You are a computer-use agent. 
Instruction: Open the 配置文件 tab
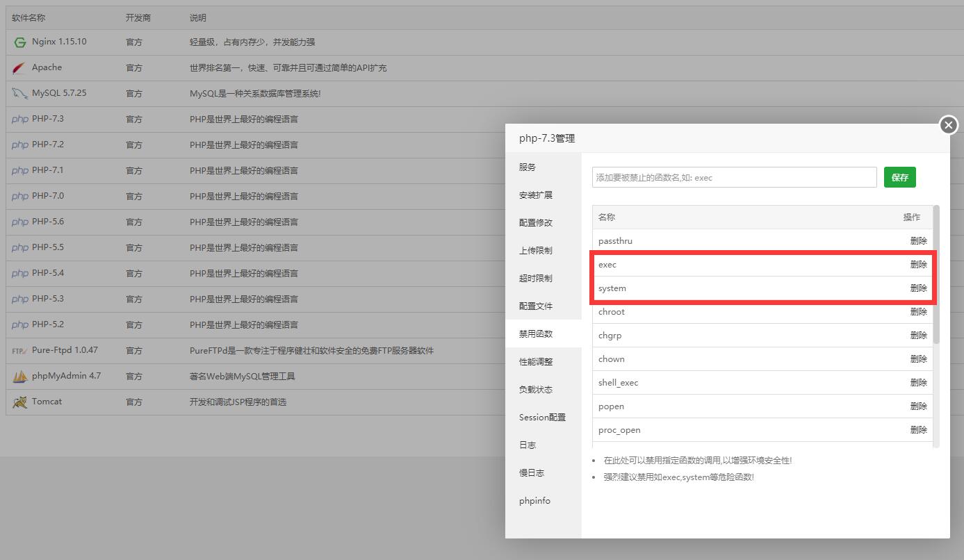point(544,306)
